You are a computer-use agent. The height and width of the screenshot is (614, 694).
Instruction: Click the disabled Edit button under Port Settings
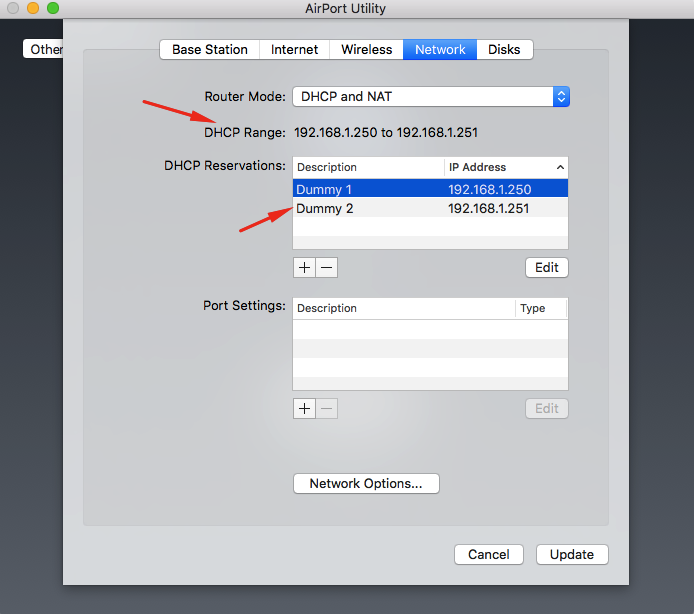pos(547,408)
